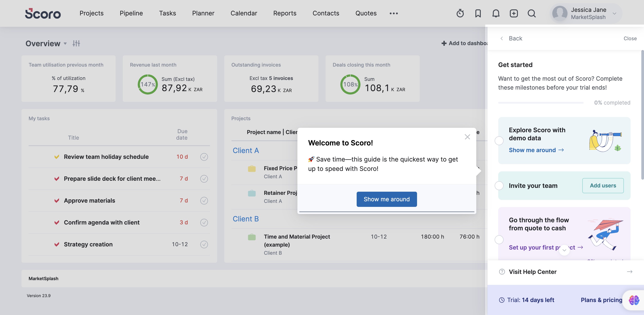The width and height of the screenshot is (644, 315).
Task: Go to the Reports menu
Action: tap(284, 13)
